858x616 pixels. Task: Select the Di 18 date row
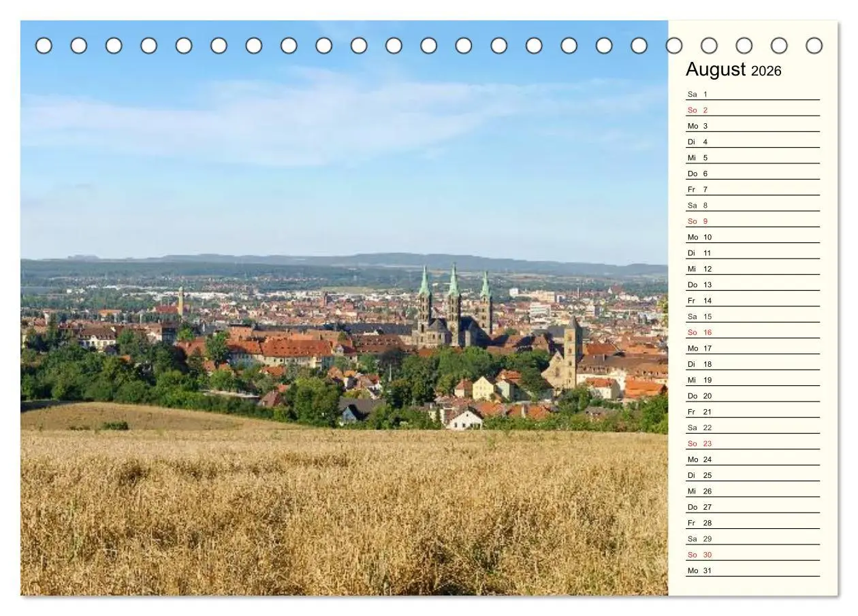click(x=752, y=364)
